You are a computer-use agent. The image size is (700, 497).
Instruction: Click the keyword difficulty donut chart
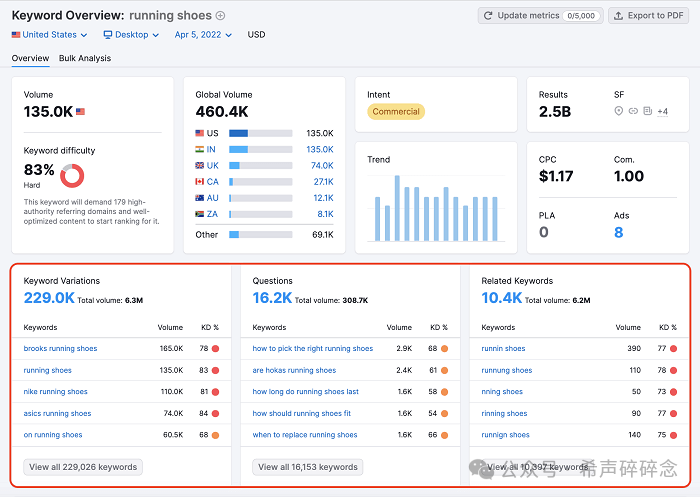coord(72,176)
